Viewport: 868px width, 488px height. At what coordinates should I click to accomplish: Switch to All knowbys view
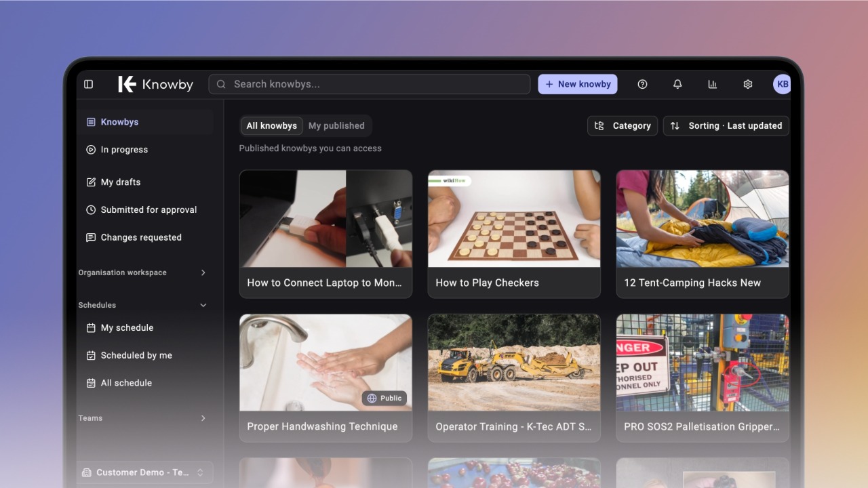click(271, 125)
